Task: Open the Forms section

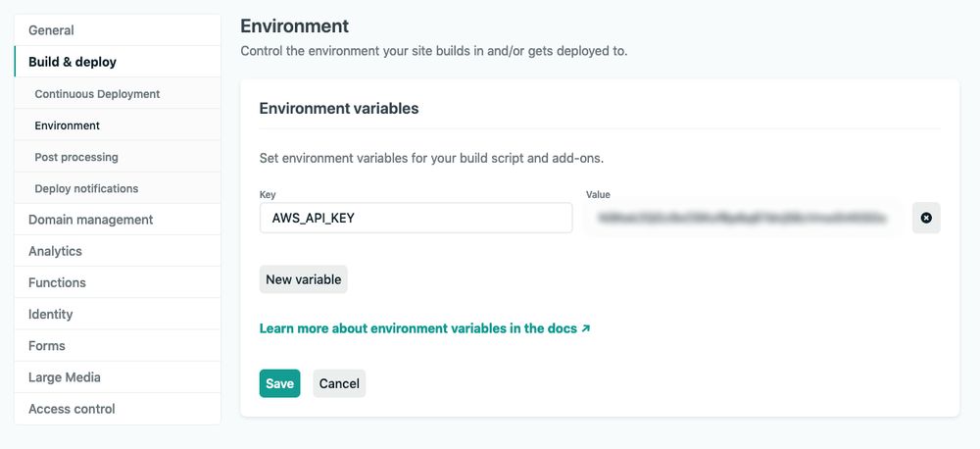Action: 47,345
